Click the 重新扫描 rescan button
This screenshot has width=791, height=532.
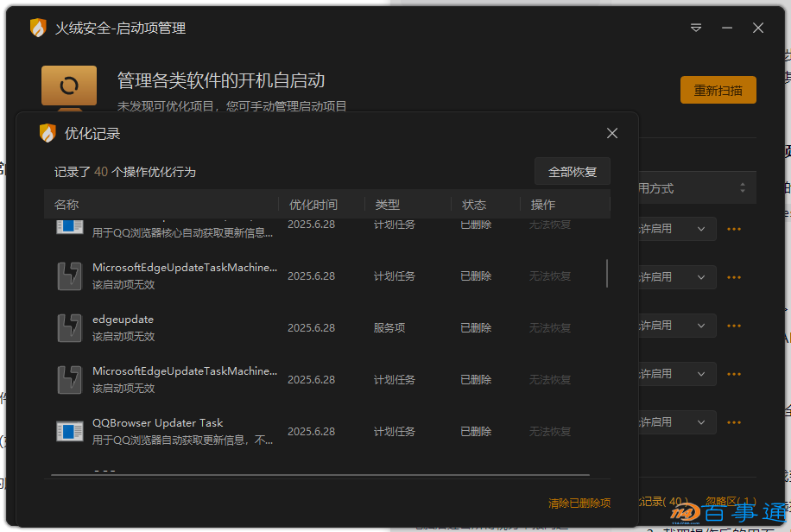(x=718, y=89)
